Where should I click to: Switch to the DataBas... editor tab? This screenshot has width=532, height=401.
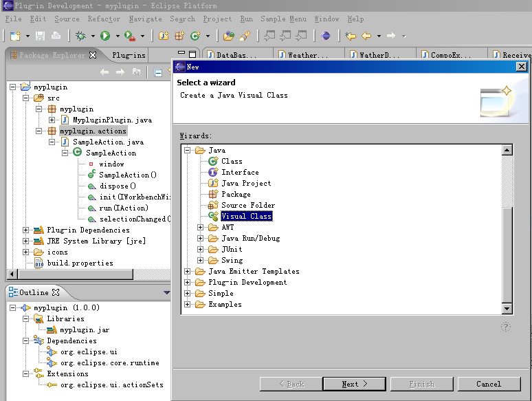pyautogui.click(x=236, y=55)
